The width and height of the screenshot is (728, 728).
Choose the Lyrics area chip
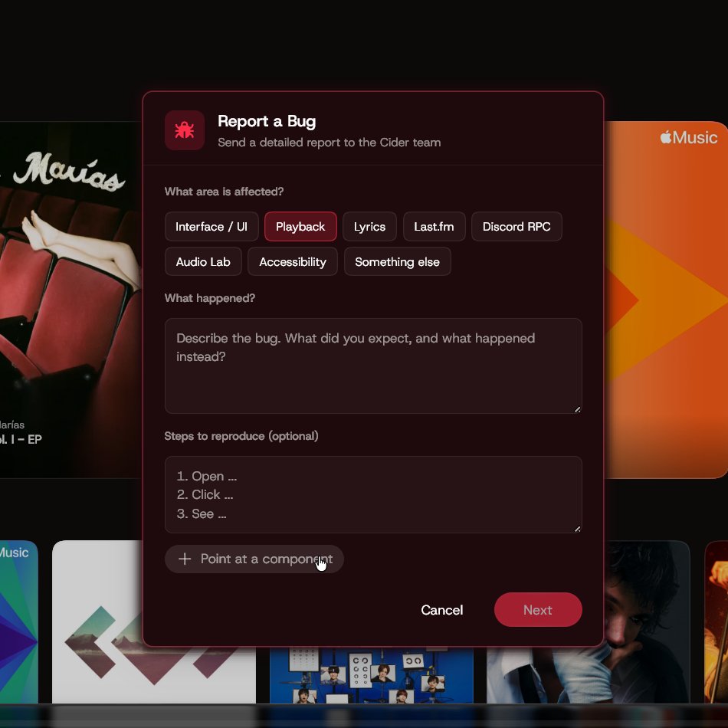[x=369, y=227]
